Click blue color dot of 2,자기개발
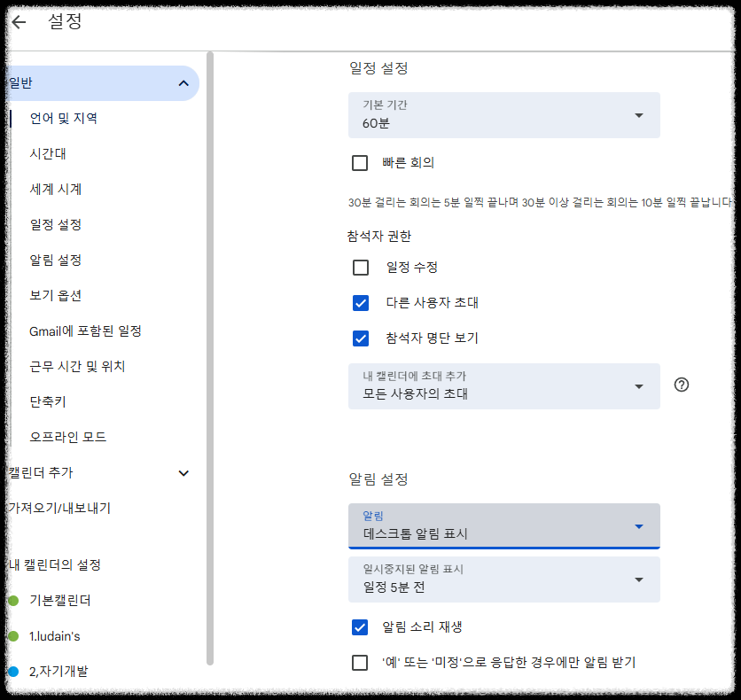Viewport: 741px width, 700px height. 13,671
